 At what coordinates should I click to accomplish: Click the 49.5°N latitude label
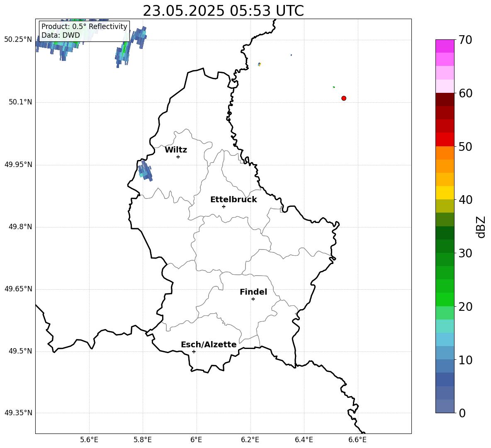20,351
